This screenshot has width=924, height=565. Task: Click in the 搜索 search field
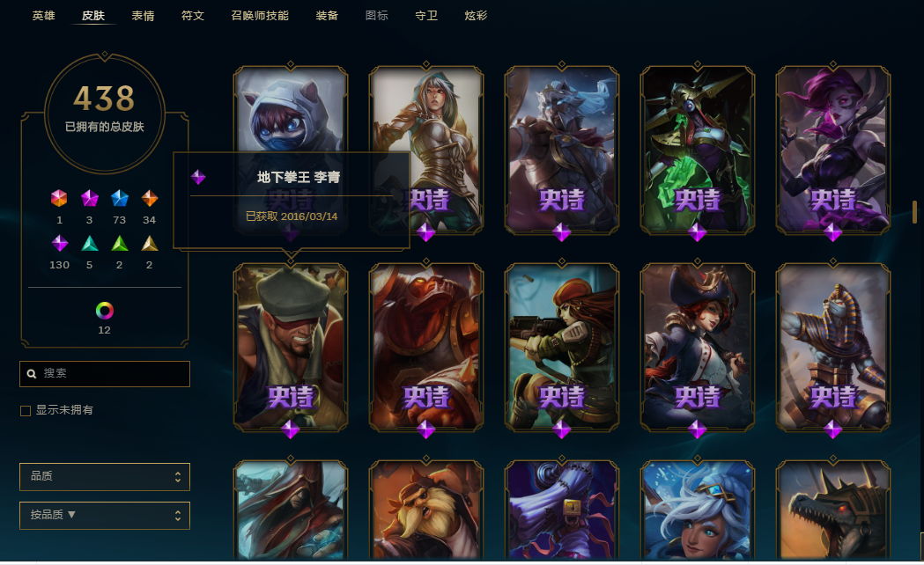point(105,374)
